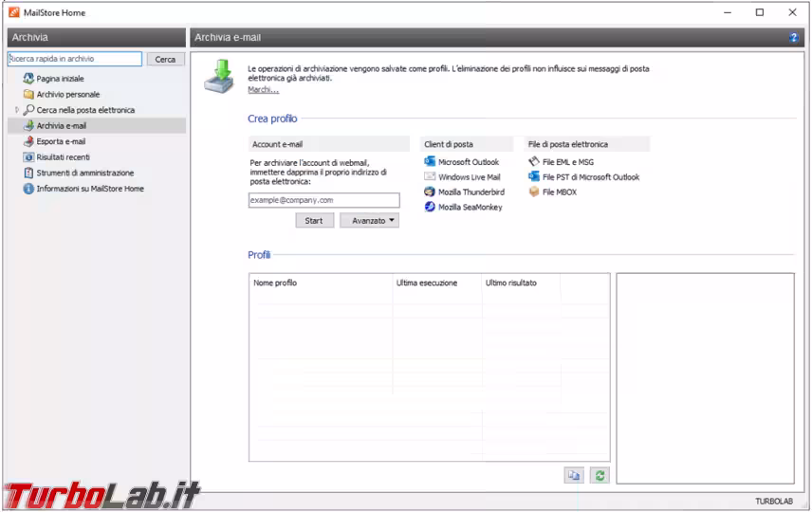Follow the Marchi... link

point(263,89)
